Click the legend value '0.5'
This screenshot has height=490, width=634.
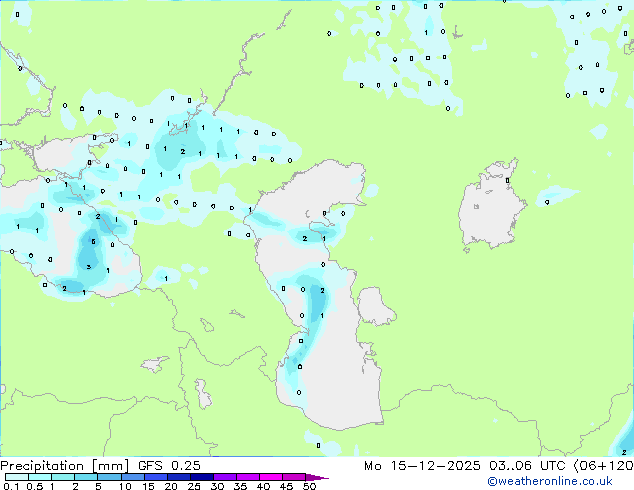35,486
